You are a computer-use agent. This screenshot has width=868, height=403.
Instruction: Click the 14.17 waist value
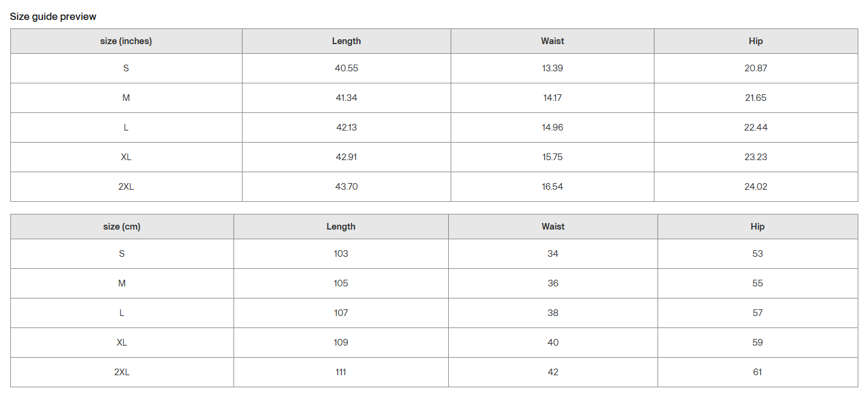pyautogui.click(x=552, y=98)
